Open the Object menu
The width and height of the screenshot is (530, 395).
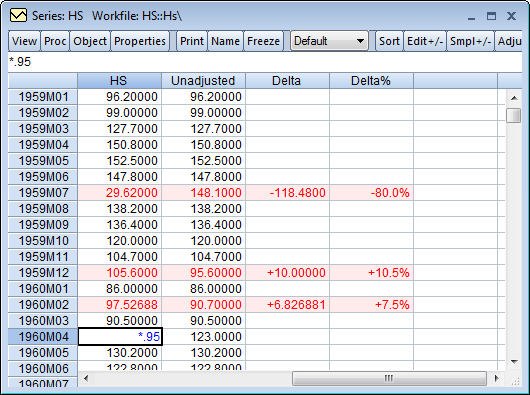coord(90,41)
